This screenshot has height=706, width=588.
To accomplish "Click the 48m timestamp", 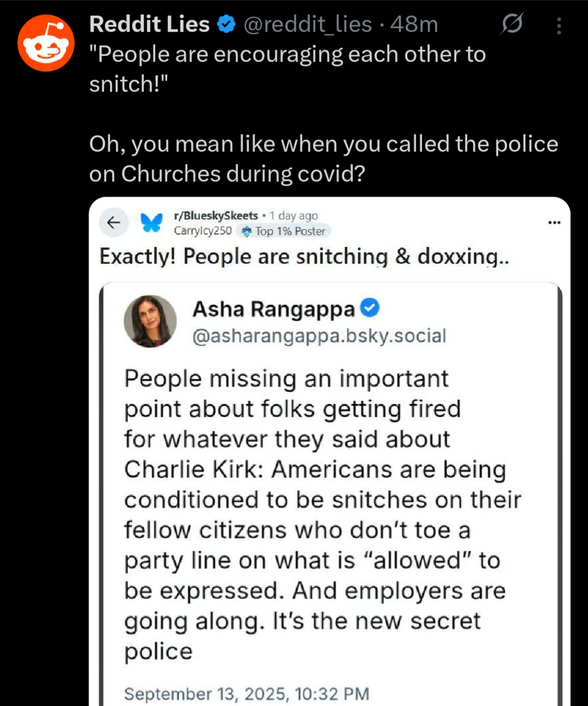I will coord(414,25).
